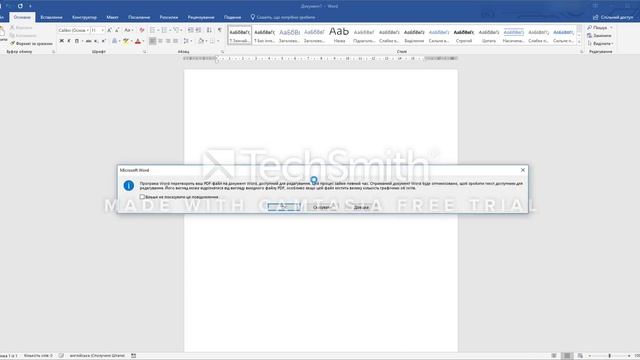The width and height of the screenshot is (640, 360).
Task: Open the text effects icon
Action: pos(115,41)
